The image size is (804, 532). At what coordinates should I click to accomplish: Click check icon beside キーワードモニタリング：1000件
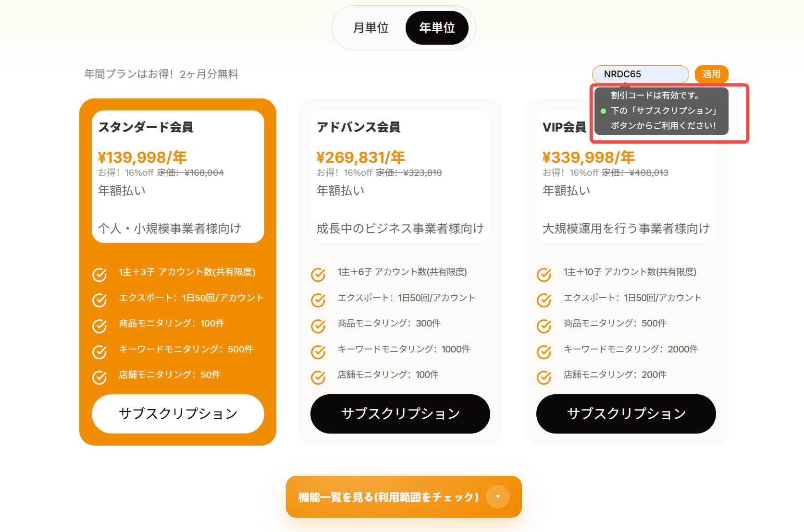(x=318, y=352)
